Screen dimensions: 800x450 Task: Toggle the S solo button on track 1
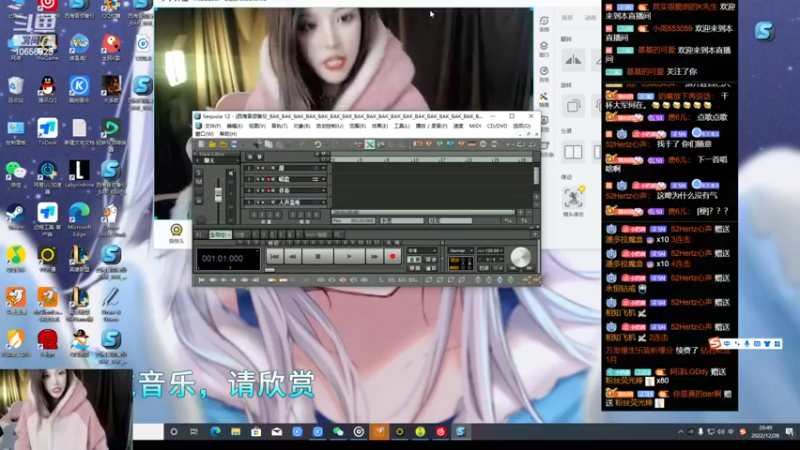(199, 173)
